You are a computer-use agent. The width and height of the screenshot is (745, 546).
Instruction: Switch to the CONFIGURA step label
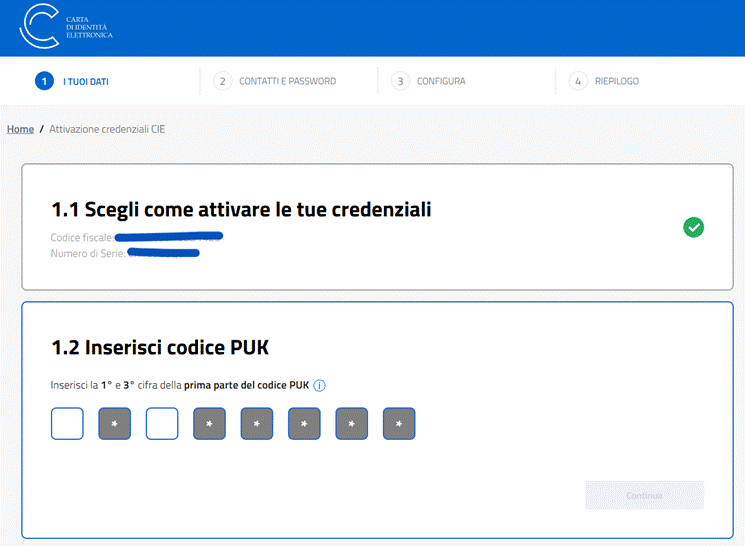[441, 81]
